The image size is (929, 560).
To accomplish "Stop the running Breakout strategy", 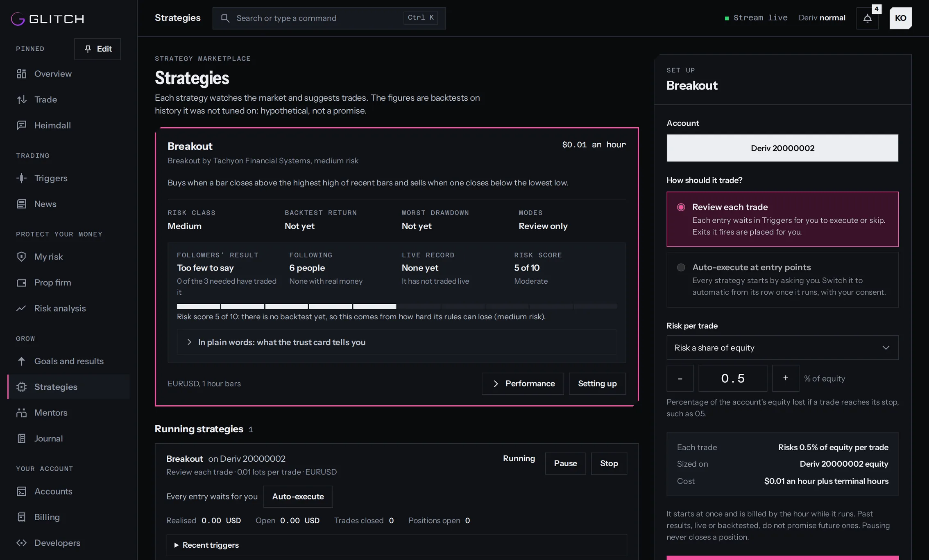I will pyautogui.click(x=609, y=463).
